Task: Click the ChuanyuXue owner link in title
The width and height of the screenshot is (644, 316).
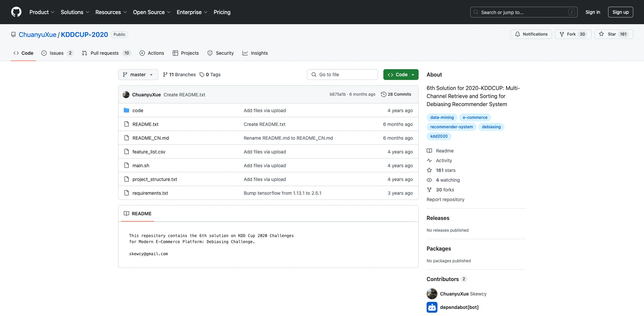Action: pos(38,35)
